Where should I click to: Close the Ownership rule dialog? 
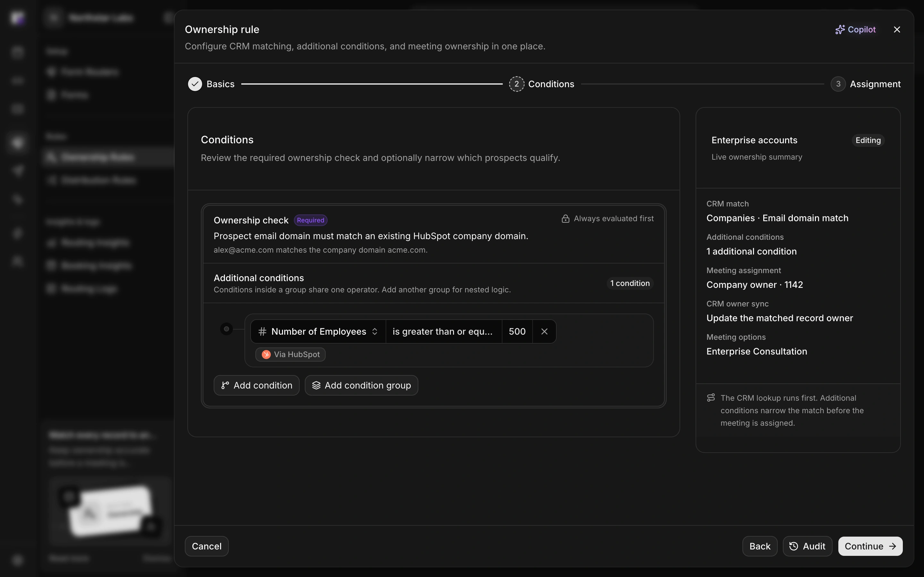point(897,29)
